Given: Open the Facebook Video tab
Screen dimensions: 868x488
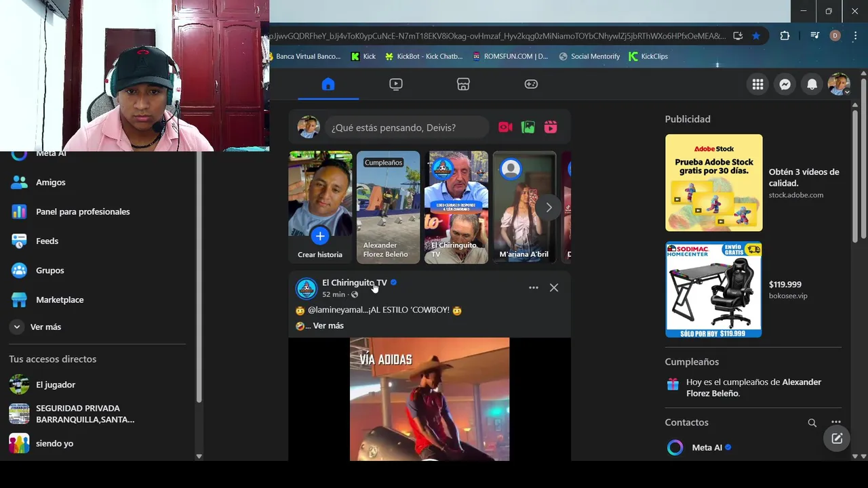Looking at the screenshot, I should (396, 84).
